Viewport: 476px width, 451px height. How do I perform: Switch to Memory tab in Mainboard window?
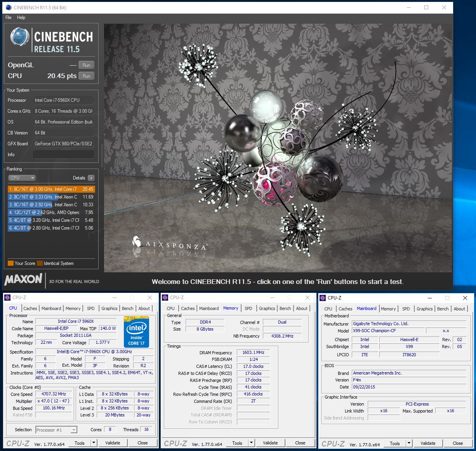pyautogui.click(x=388, y=309)
